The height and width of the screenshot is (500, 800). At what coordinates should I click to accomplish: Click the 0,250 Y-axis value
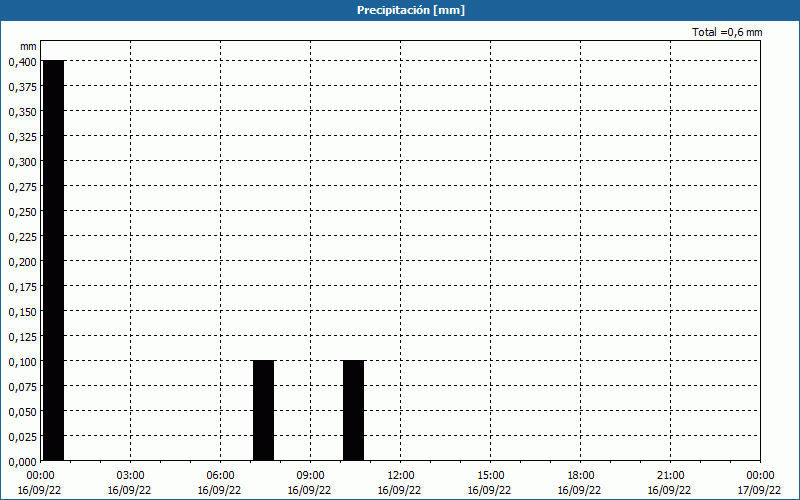tap(22, 212)
